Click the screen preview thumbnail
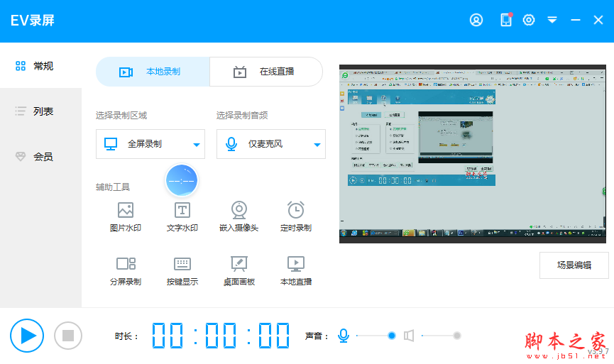This screenshot has height=364, width=614. coord(473,154)
